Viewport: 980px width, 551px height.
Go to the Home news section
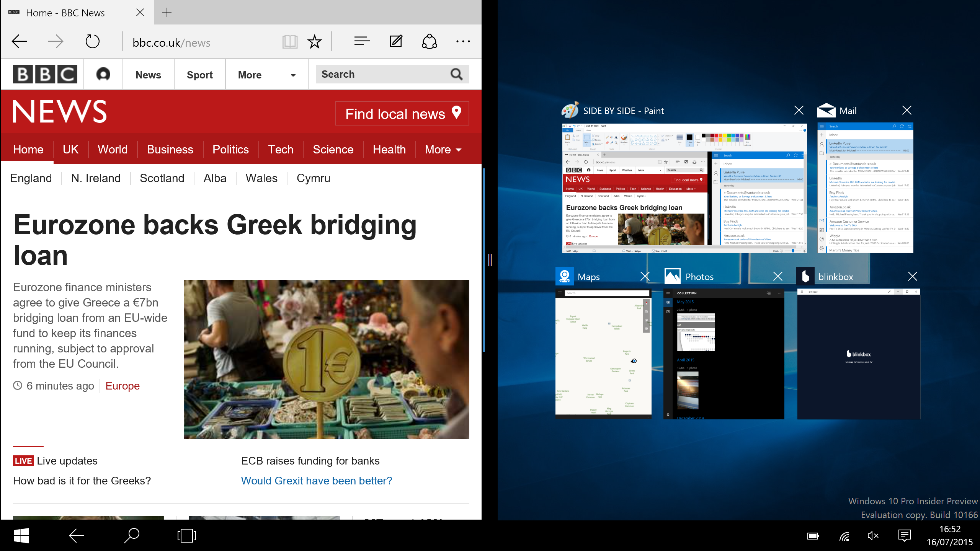28,149
